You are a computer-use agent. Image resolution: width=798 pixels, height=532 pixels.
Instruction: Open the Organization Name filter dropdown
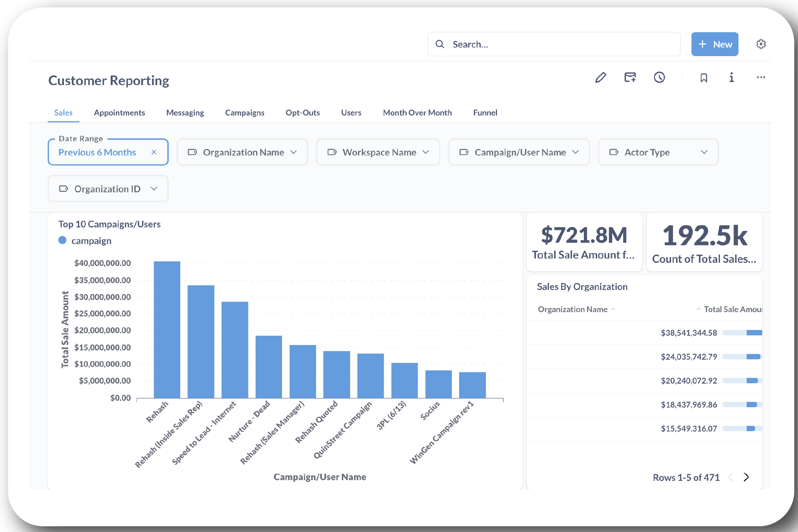click(x=242, y=152)
